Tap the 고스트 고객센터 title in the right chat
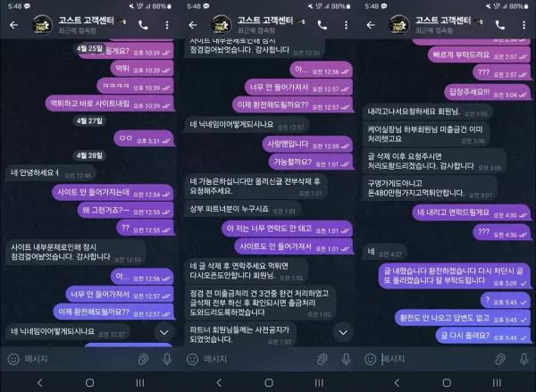 click(x=443, y=21)
